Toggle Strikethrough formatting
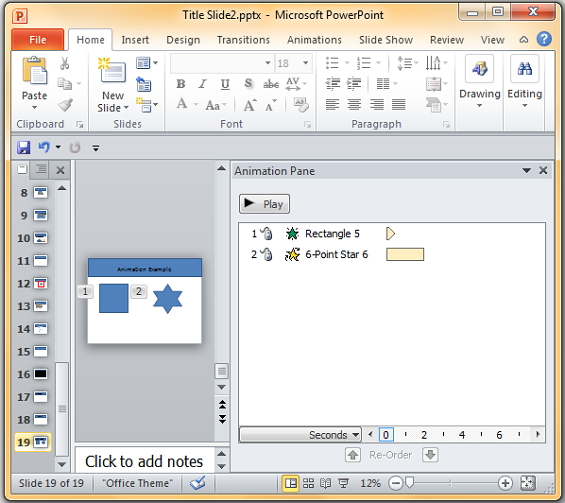This screenshot has height=503, width=565. click(271, 84)
